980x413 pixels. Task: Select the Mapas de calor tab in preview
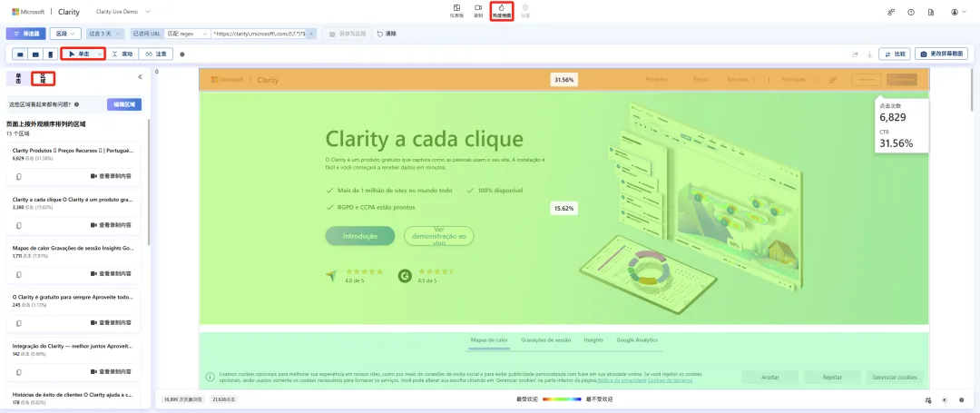click(489, 339)
